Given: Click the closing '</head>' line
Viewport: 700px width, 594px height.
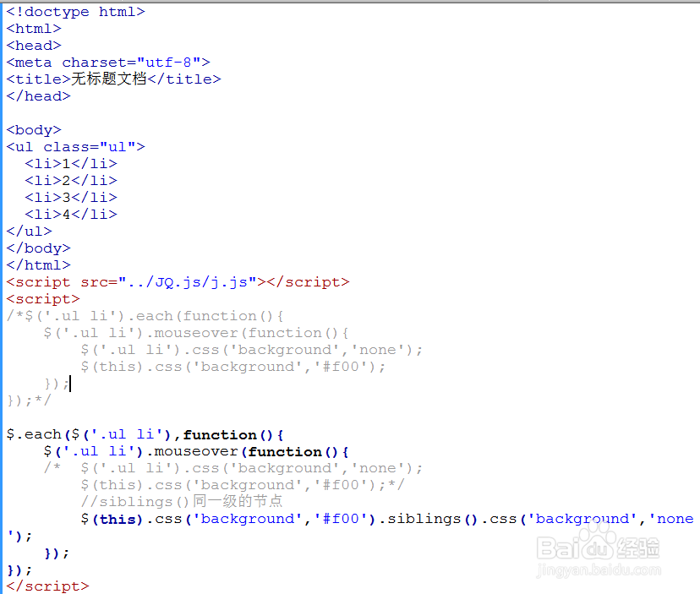Looking at the screenshot, I should tap(38, 96).
